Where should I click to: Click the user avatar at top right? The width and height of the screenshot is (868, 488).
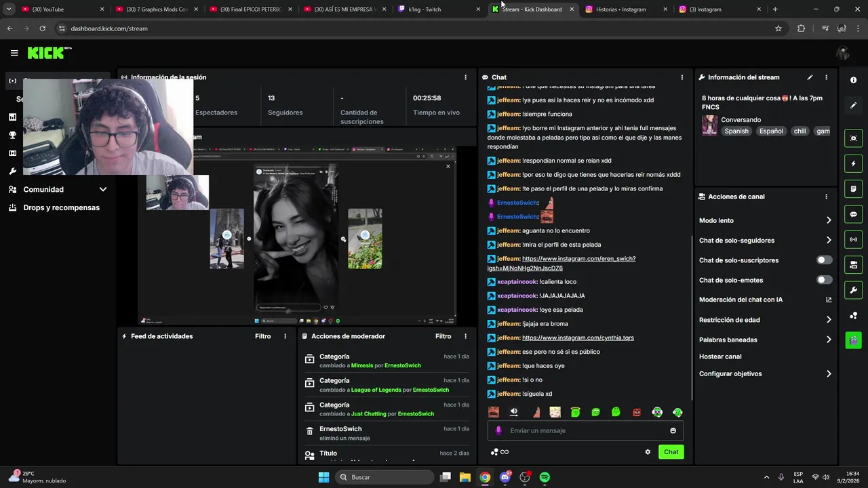point(843,53)
